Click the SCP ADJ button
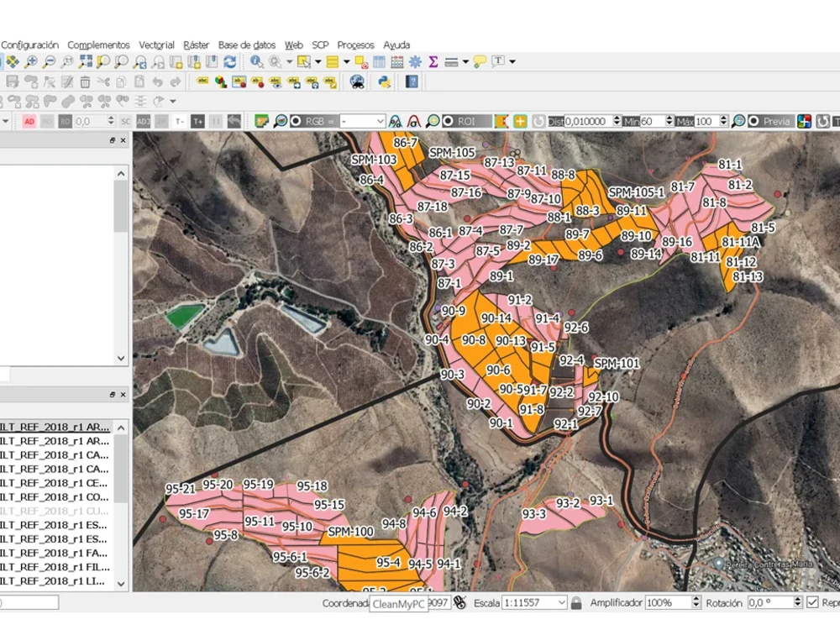The width and height of the screenshot is (840, 630). click(144, 122)
